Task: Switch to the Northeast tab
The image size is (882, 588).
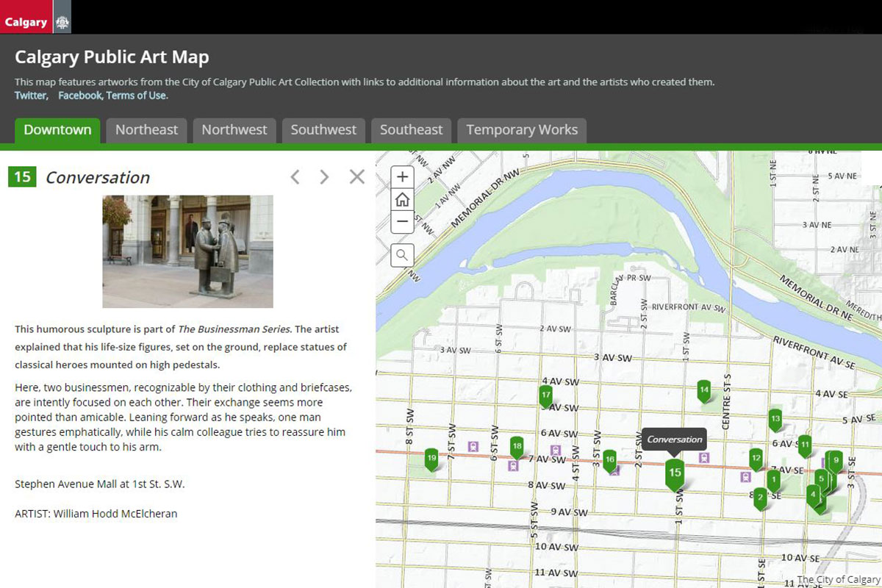Action: (x=146, y=130)
